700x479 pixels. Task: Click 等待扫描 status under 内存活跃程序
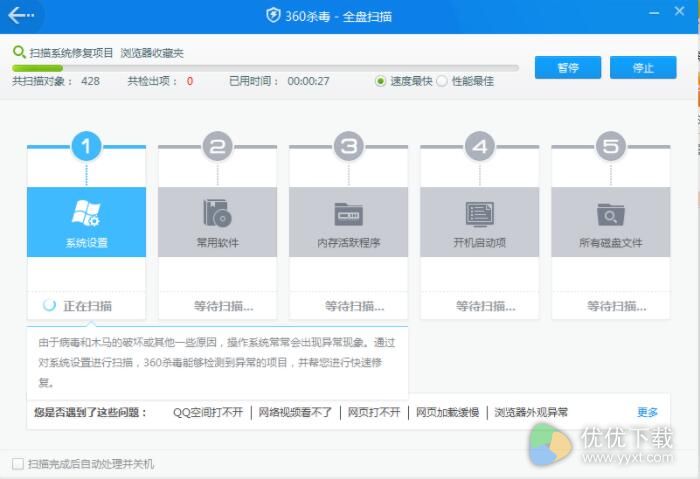tap(354, 306)
